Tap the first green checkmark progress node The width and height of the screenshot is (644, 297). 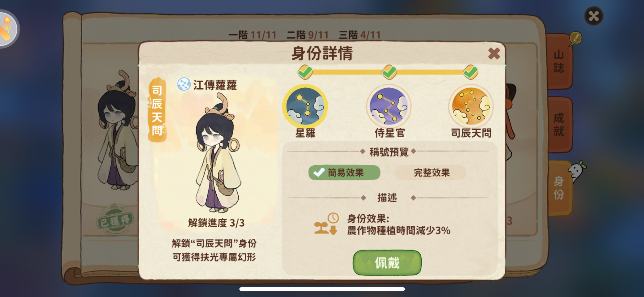(305, 72)
